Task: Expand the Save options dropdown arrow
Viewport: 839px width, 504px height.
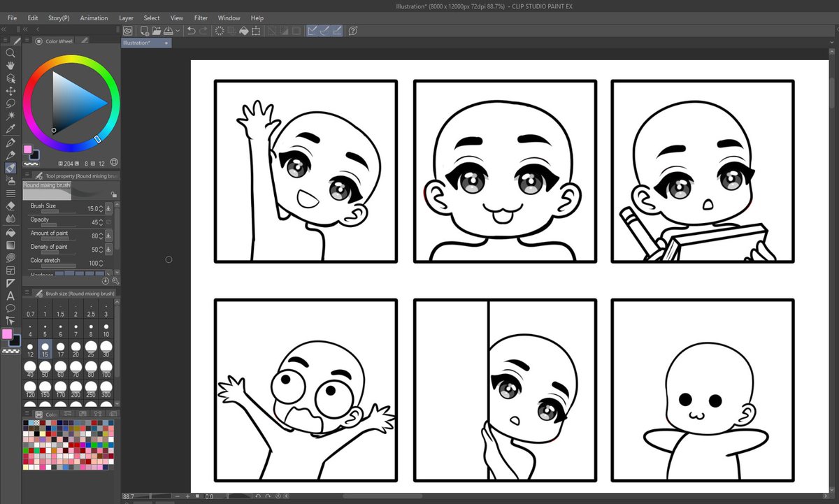Action: click(178, 31)
